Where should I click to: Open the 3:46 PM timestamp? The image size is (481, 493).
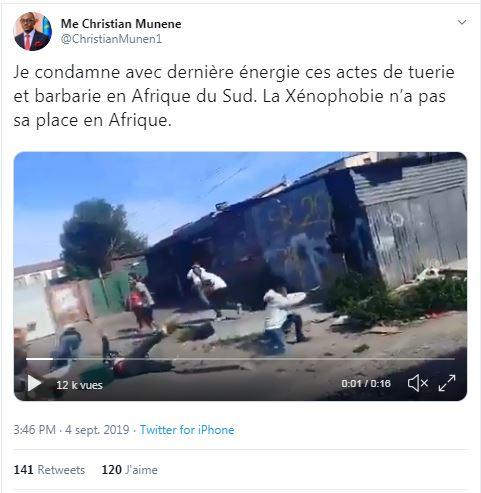(x=34, y=430)
